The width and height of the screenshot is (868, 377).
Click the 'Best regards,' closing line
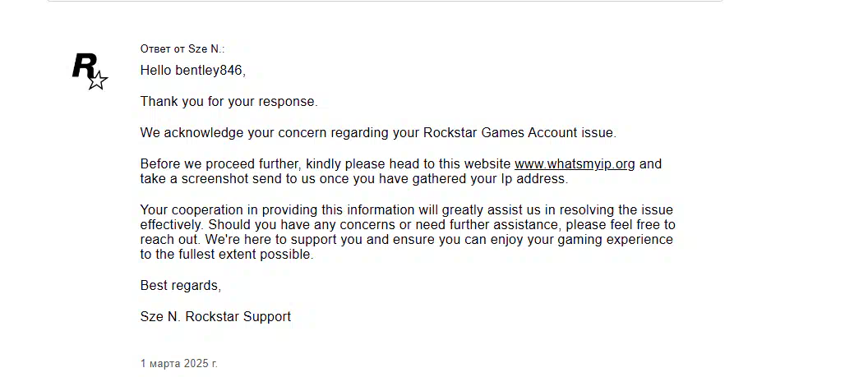[181, 286]
